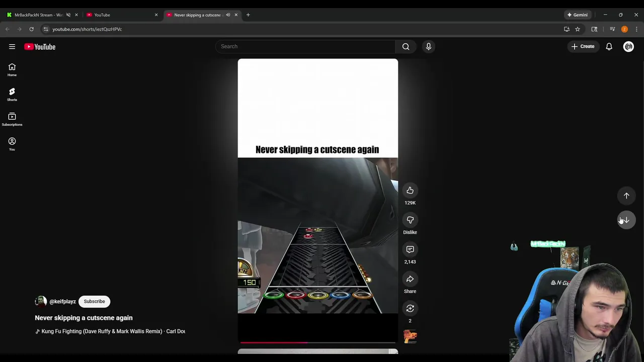Open the Create dropdown button

[583, 46]
